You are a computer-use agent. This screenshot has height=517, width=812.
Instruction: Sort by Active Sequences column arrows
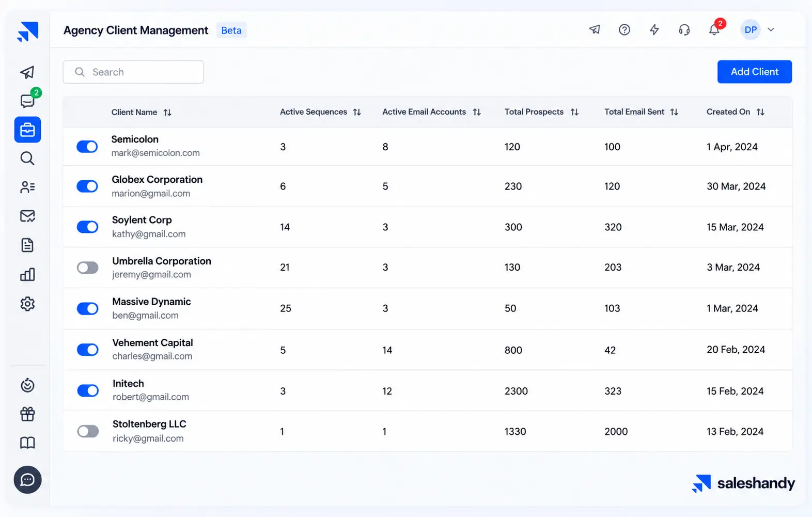tap(357, 112)
